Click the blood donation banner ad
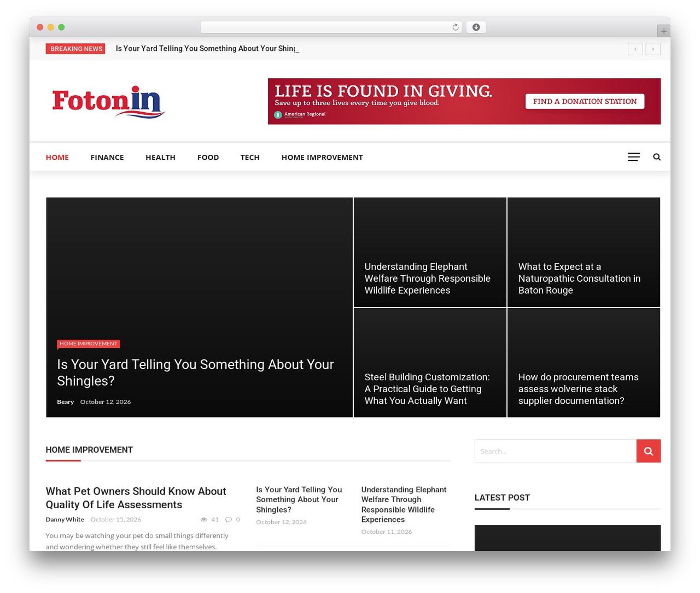The height and width of the screenshot is (593, 700). 464,101
